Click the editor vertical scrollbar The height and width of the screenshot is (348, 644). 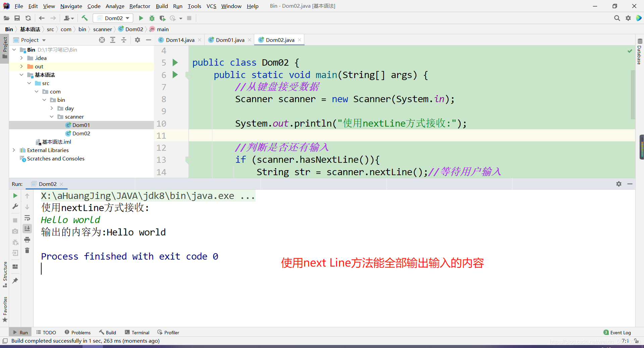click(633, 94)
